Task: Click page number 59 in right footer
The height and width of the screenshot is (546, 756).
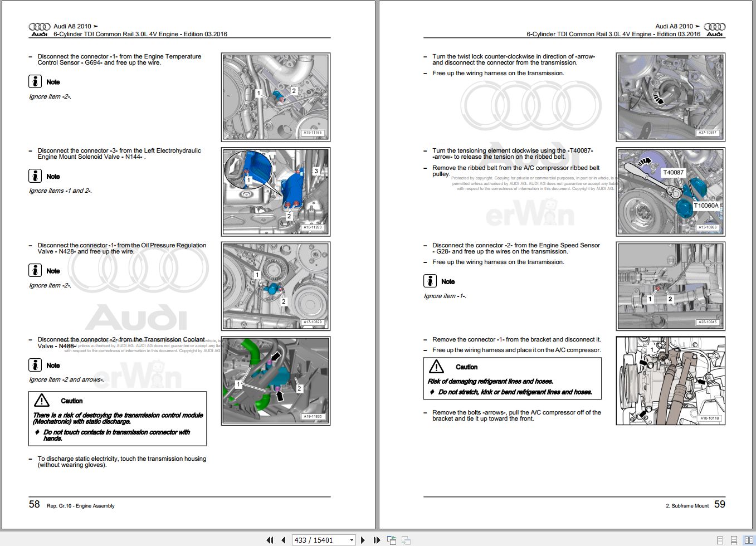Action: pyautogui.click(x=720, y=504)
